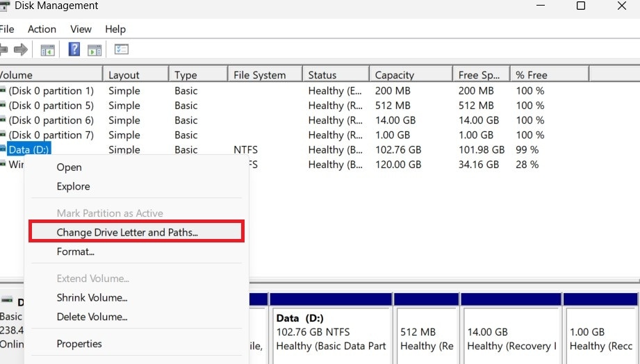Viewport: 640px width, 364px height.
Task: Open Properties from the context menu
Action: [x=137, y=344]
